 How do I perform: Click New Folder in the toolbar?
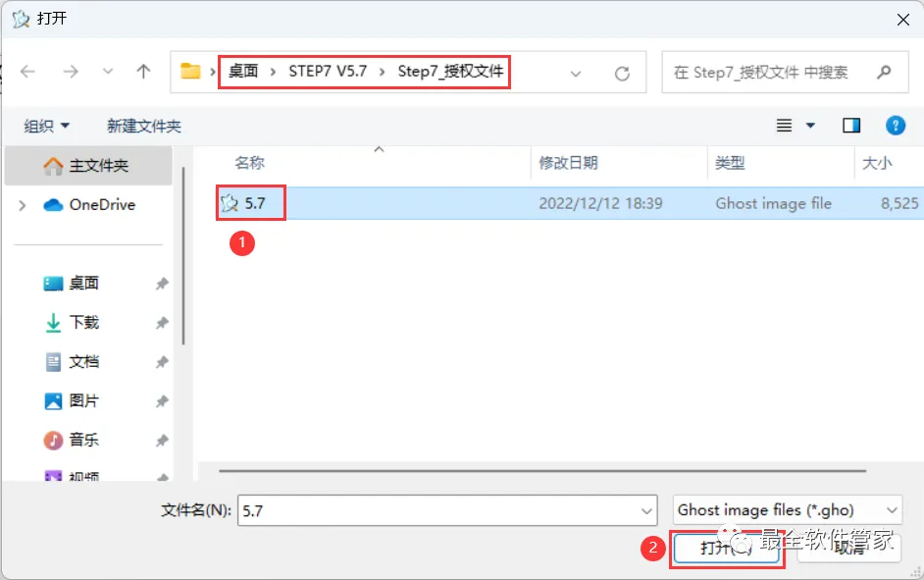click(144, 126)
